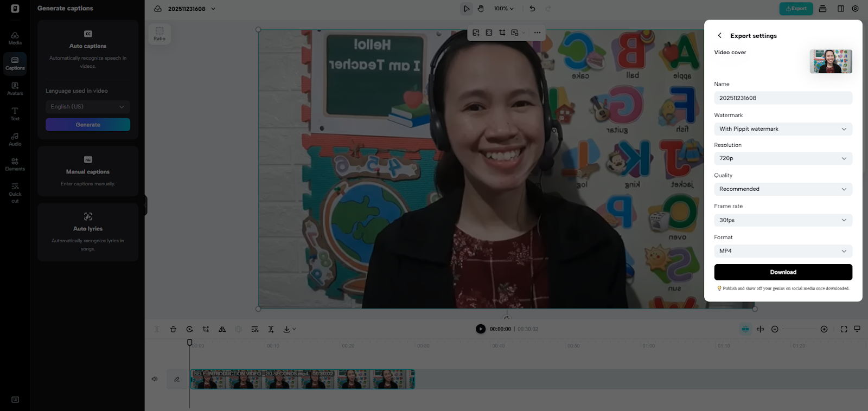Image resolution: width=868 pixels, height=411 pixels.
Task: Click the undo arrow in top bar
Action: pos(532,9)
